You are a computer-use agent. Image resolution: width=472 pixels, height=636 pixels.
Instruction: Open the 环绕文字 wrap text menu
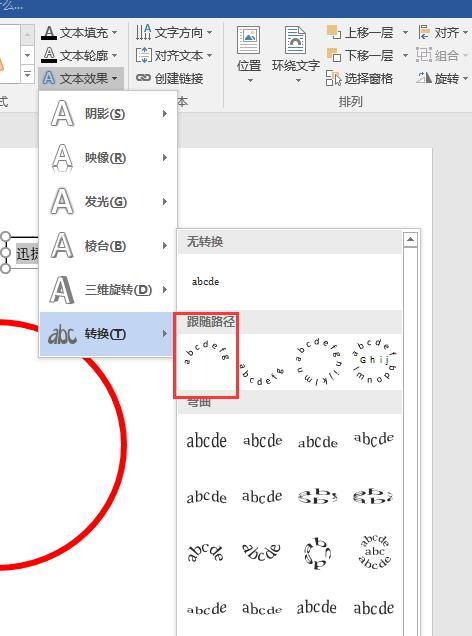point(296,54)
